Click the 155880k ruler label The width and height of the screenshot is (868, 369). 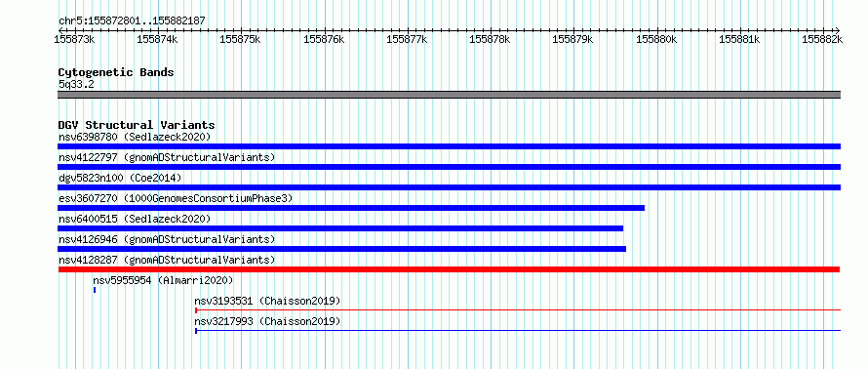pos(657,39)
